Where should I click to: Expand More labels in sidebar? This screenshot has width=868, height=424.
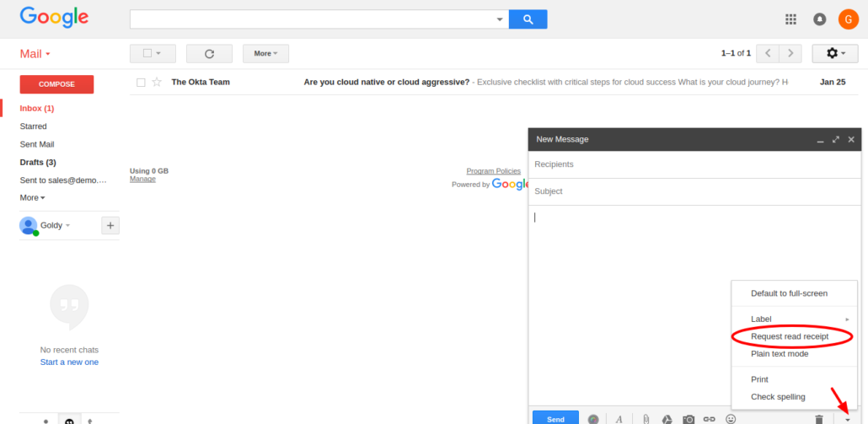click(32, 197)
